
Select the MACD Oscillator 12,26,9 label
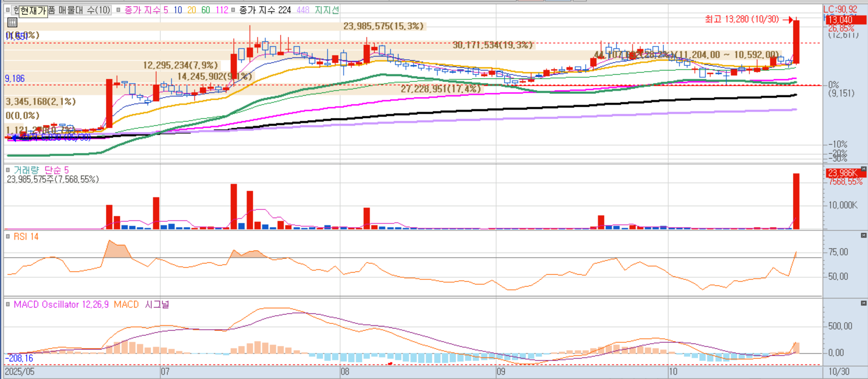61,304
